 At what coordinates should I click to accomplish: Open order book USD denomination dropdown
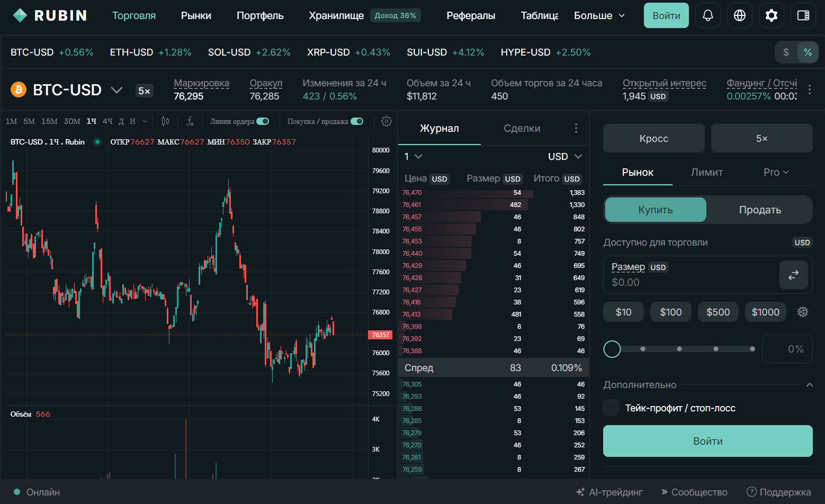click(565, 156)
